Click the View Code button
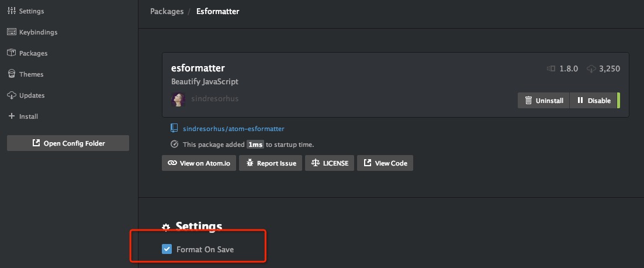 tap(385, 163)
